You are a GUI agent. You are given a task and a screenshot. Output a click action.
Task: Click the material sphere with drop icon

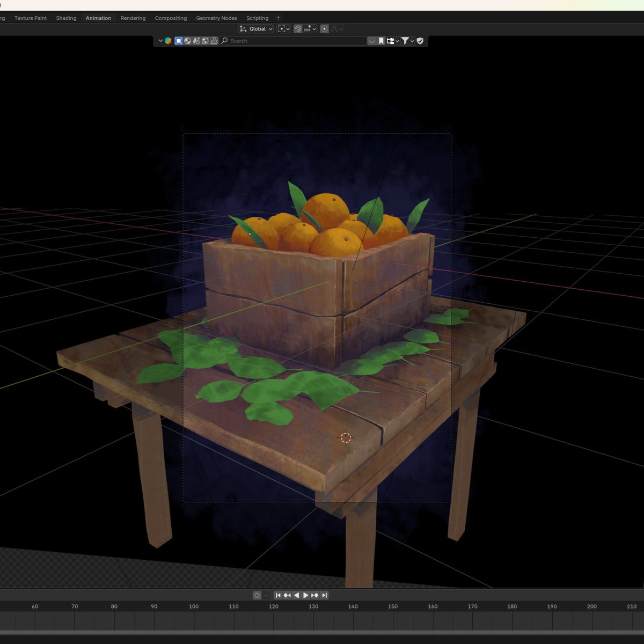(x=196, y=41)
